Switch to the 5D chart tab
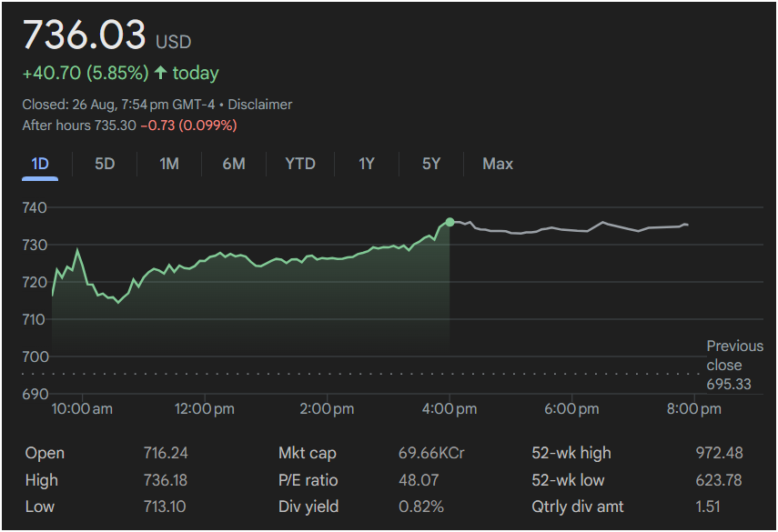The image size is (778, 532). [x=106, y=164]
